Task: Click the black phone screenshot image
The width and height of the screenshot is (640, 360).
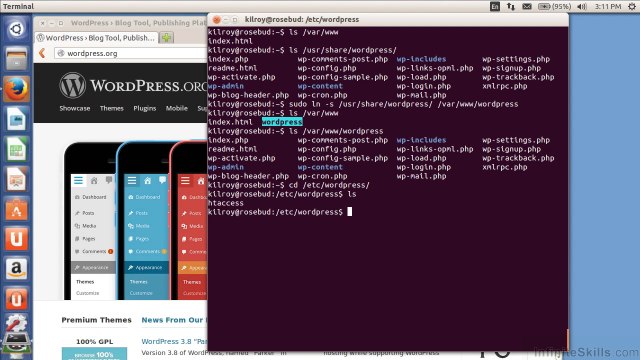Action: click(x=89, y=221)
